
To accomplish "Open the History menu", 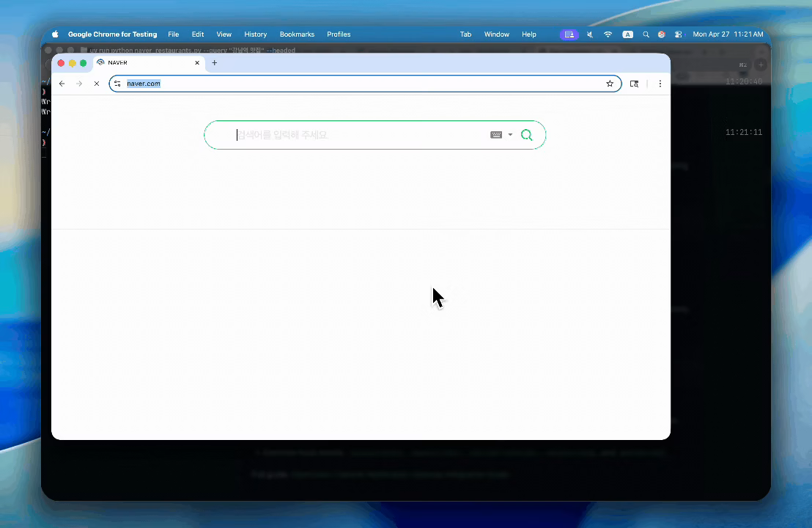I will point(255,34).
